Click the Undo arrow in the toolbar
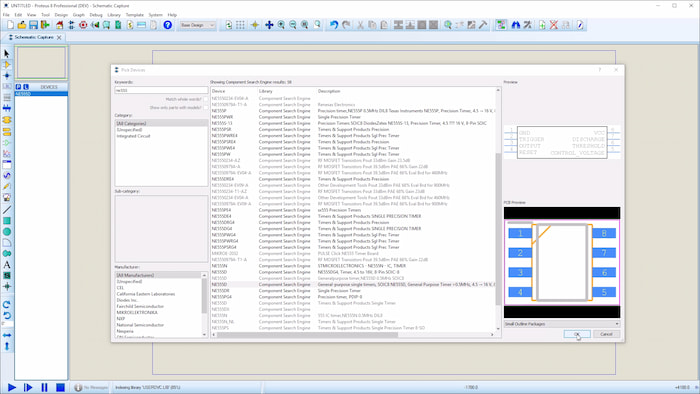The image size is (700, 394). point(333,25)
